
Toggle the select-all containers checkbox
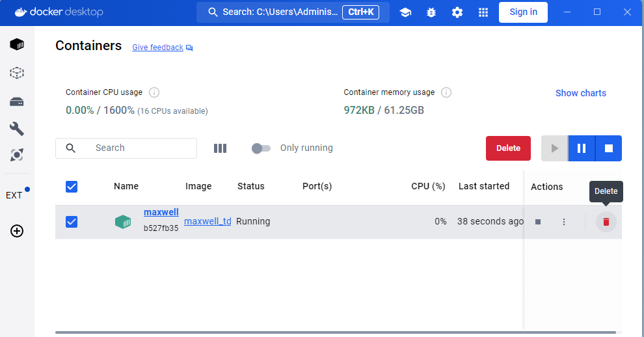72,187
